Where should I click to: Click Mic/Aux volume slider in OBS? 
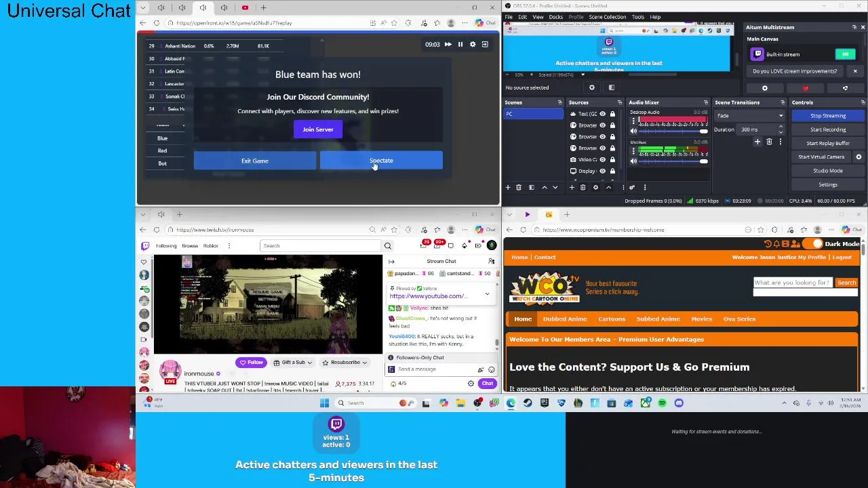(669, 161)
